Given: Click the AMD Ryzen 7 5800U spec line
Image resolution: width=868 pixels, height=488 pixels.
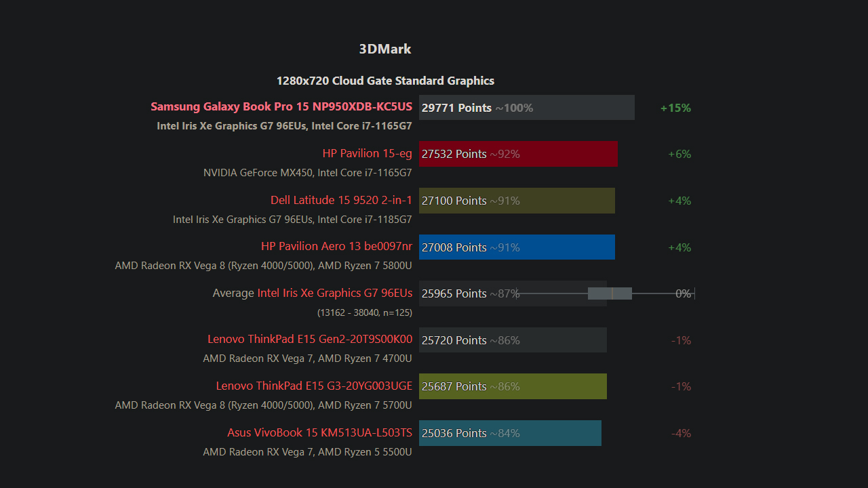Looking at the screenshot, I should point(264,266).
